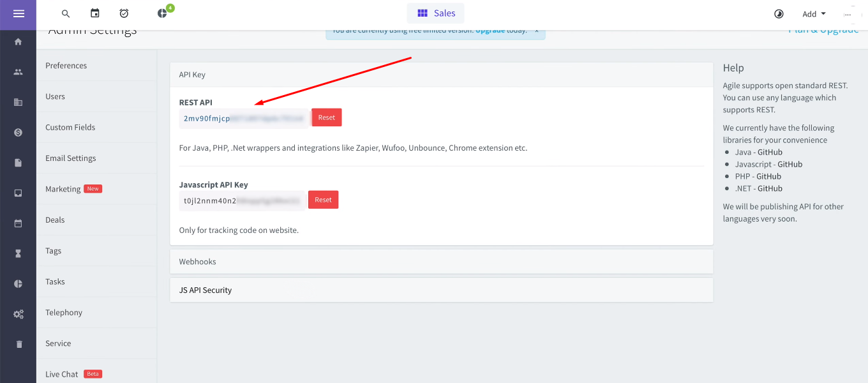The width and height of the screenshot is (868, 383).
Task: Open the pie chart reports icon in sidebar
Action: (x=18, y=283)
